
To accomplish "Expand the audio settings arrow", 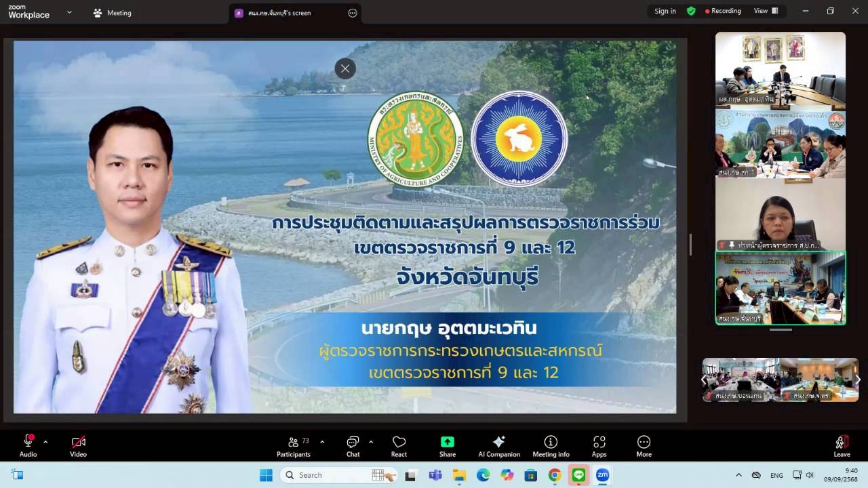I will click(x=45, y=442).
